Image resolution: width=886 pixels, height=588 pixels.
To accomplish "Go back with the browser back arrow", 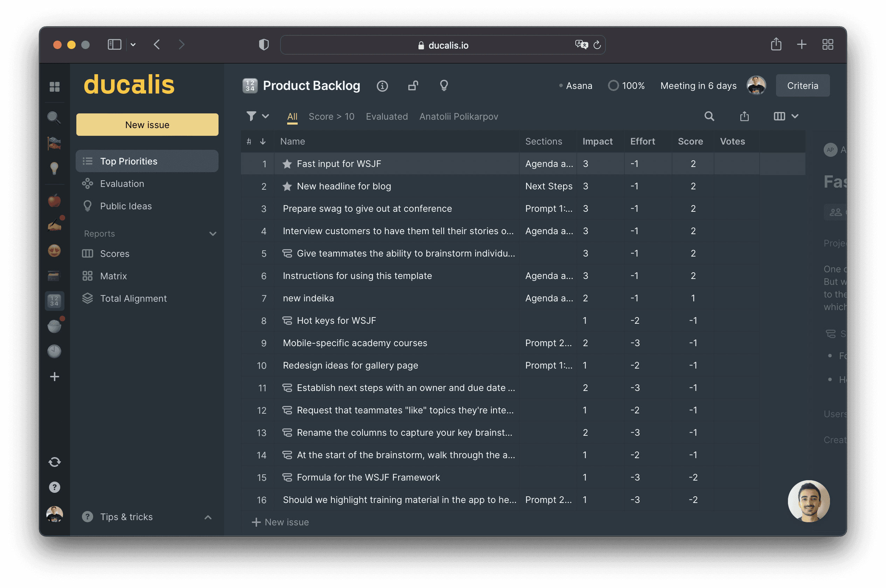I will pyautogui.click(x=157, y=45).
